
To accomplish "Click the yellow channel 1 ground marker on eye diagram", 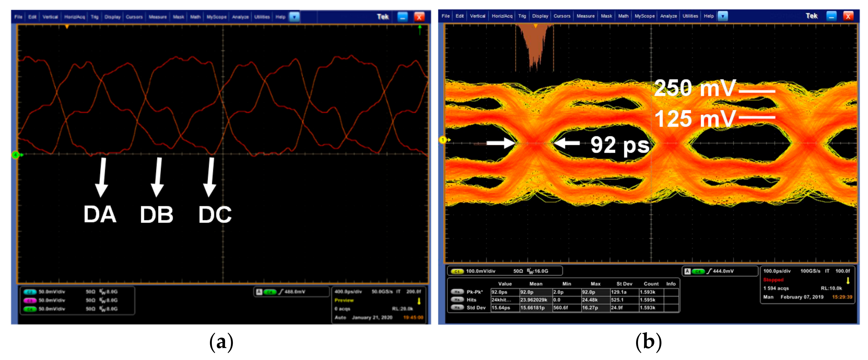I will click(443, 139).
